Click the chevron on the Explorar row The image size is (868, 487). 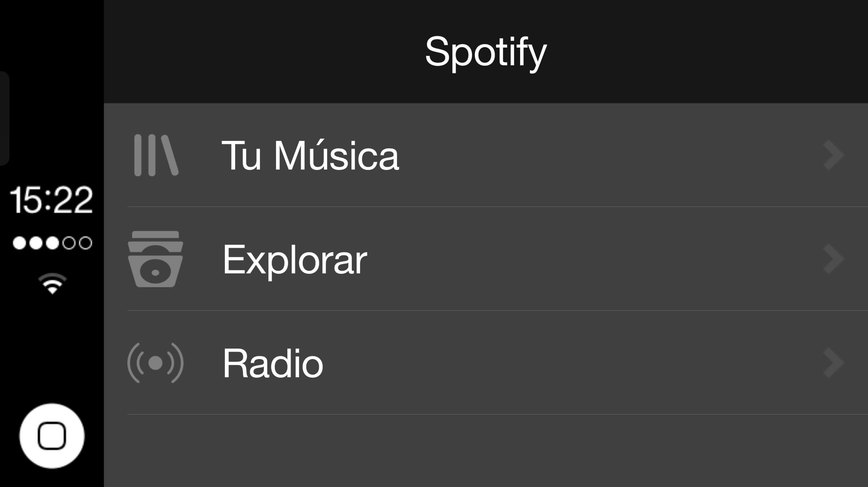[x=833, y=259]
